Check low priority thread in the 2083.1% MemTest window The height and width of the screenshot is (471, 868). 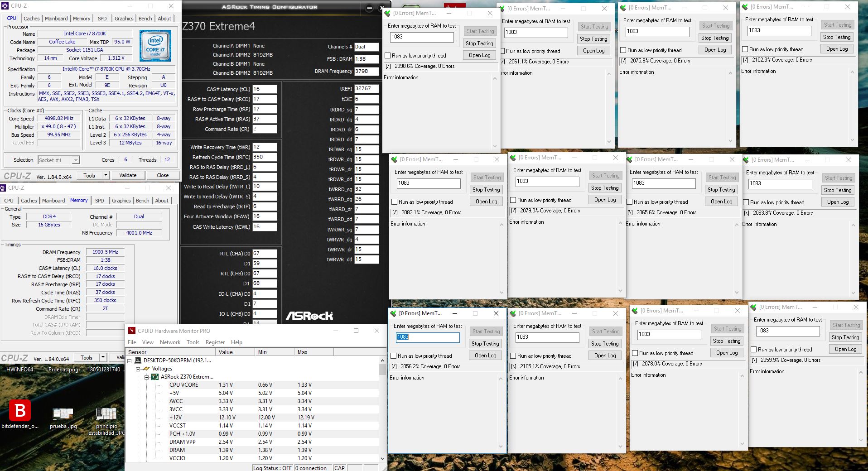point(395,202)
